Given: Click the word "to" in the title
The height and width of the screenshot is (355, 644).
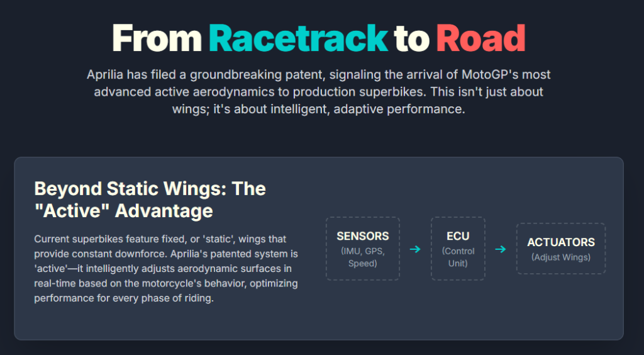Looking at the screenshot, I should (x=411, y=38).
